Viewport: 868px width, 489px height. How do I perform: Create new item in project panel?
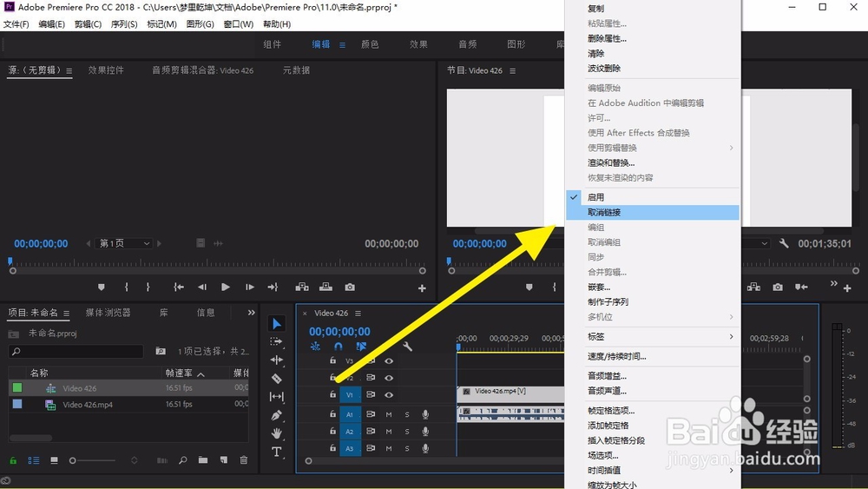224,460
